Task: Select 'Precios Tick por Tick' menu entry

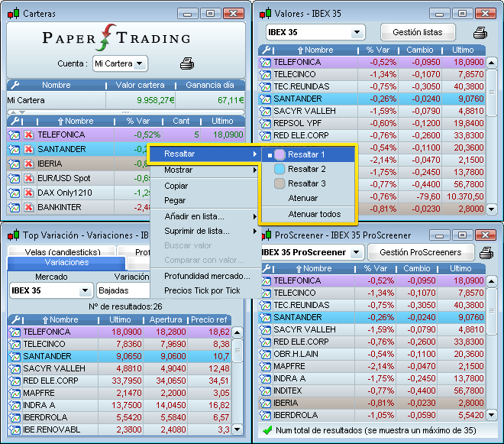Action: pos(205,290)
